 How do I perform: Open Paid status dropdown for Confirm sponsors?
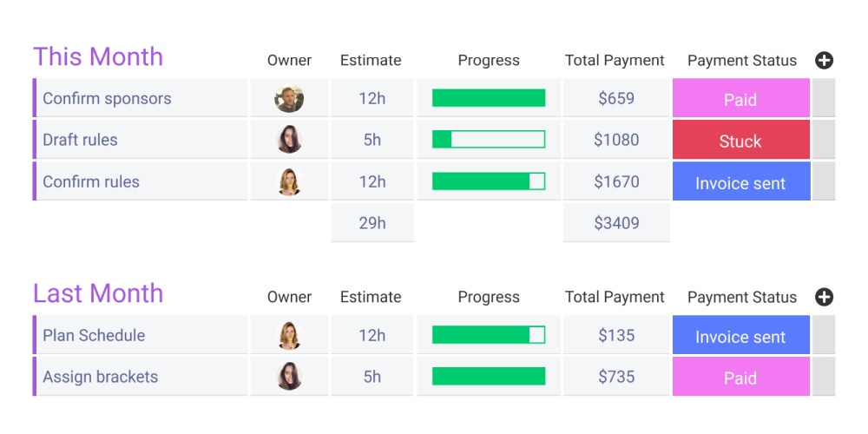tap(740, 99)
